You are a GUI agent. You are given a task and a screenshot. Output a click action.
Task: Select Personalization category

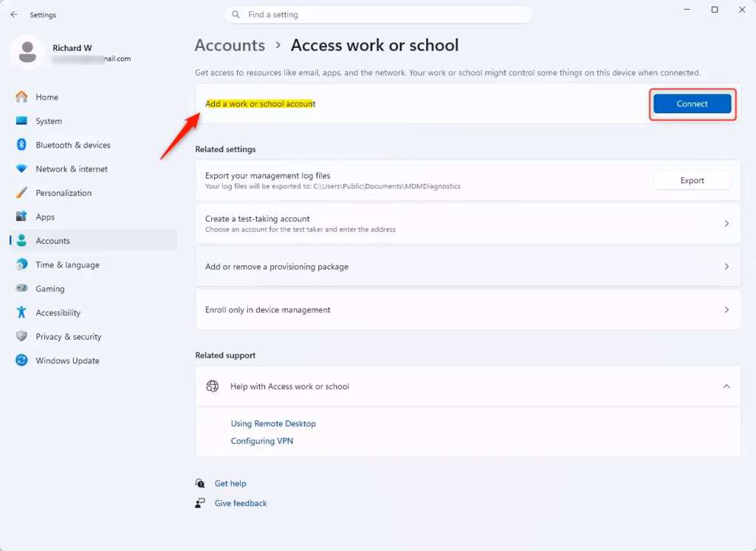pos(94,193)
